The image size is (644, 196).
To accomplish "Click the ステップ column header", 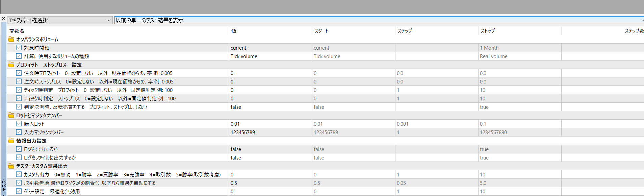I will point(437,31).
